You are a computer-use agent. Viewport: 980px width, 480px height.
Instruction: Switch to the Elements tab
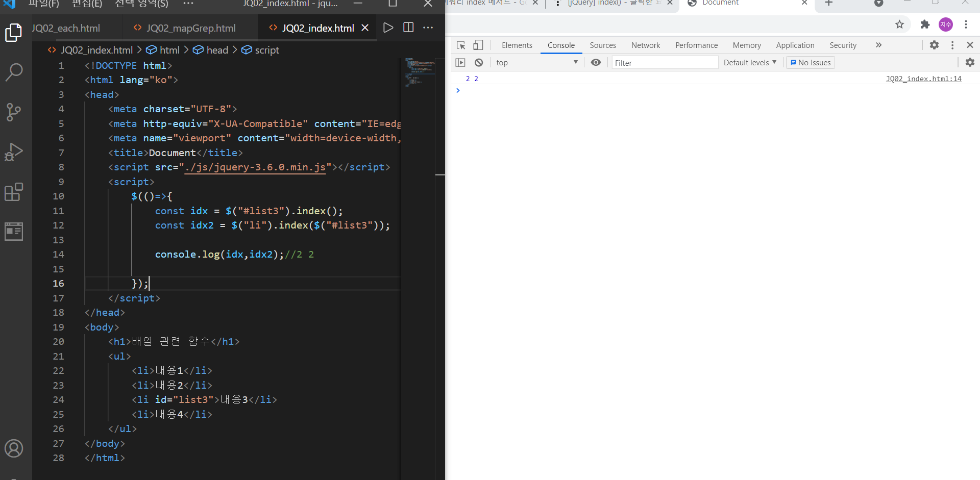point(517,45)
